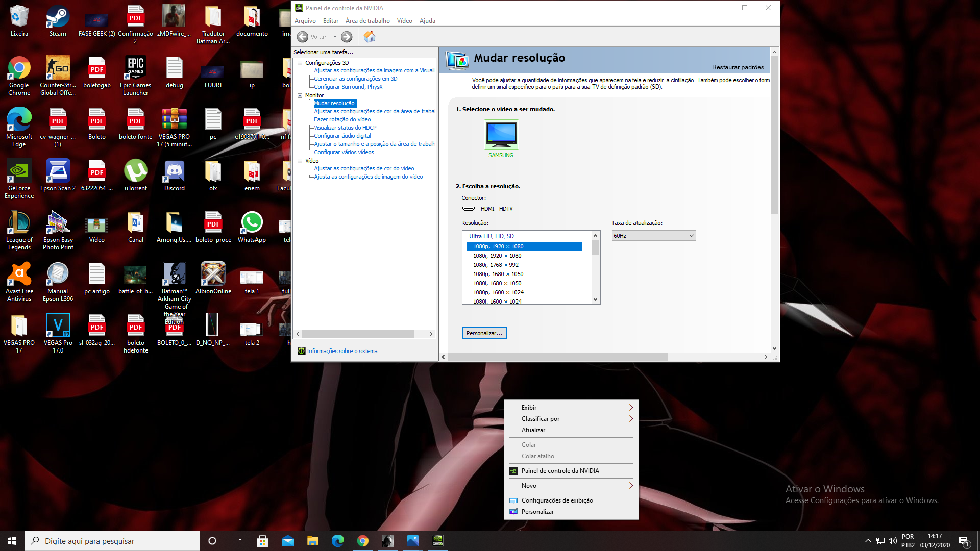
Task: Click NVIDIA Control Panel taskbar icon
Action: coord(437,541)
